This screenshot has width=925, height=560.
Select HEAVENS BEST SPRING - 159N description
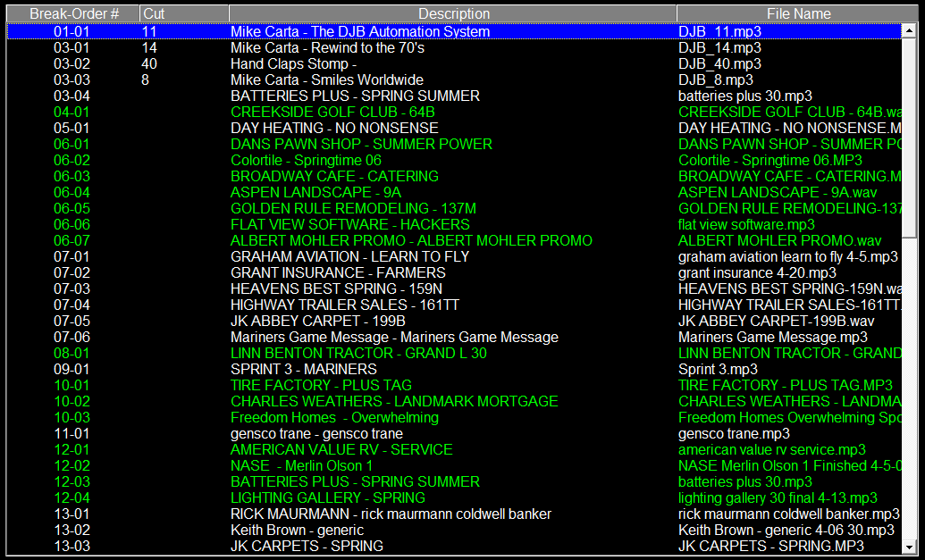(336, 288)
